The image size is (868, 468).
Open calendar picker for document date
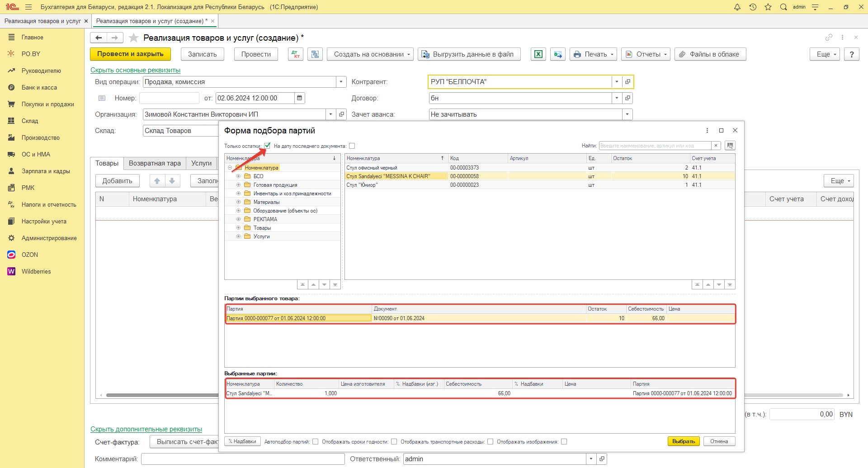[300, 98]
